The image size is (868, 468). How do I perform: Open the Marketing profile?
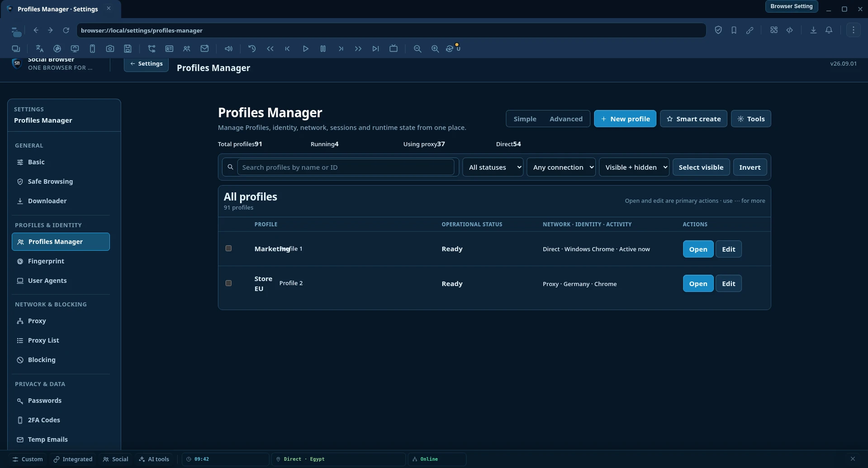tap(698, 249)
